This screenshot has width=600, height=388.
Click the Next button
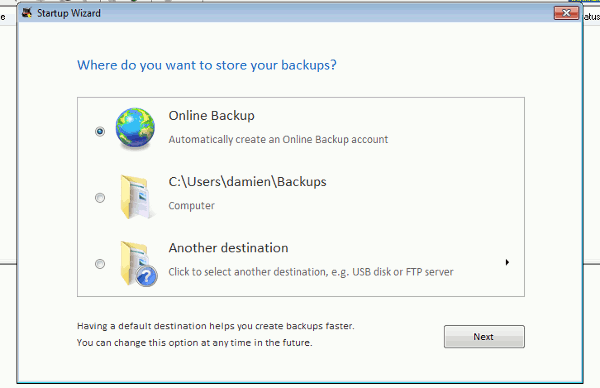pos(484,337)
